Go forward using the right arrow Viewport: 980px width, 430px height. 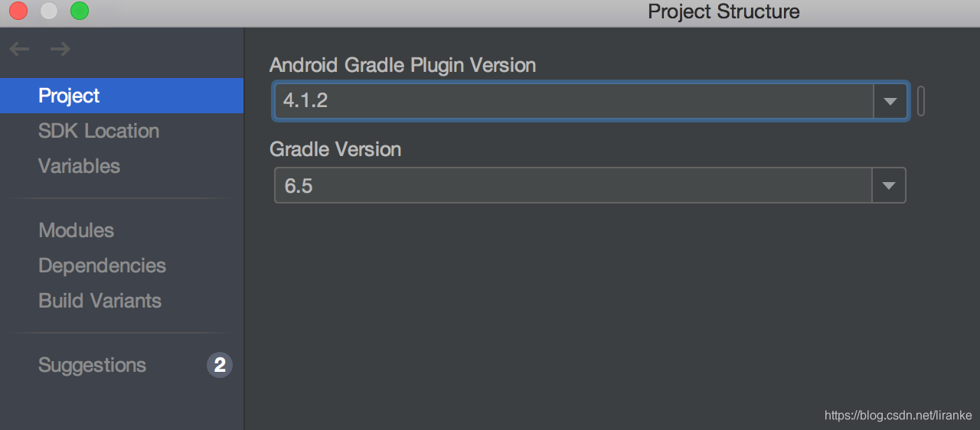[60, 50]
